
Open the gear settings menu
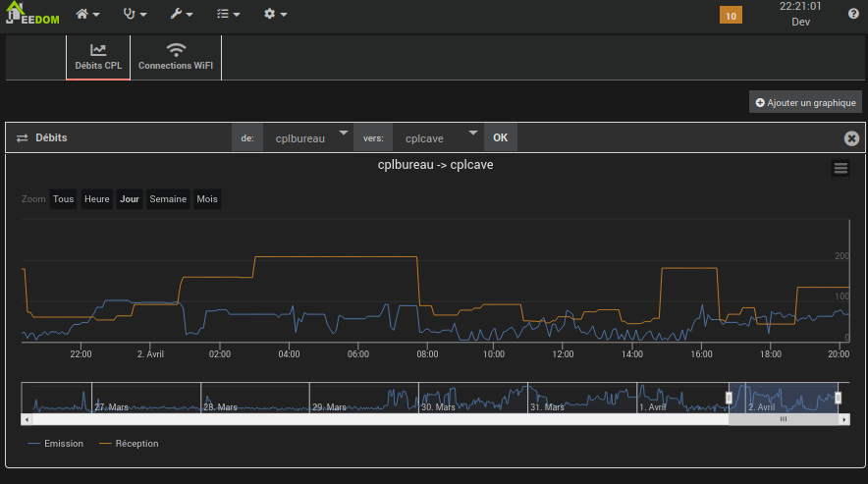[275, 15]
